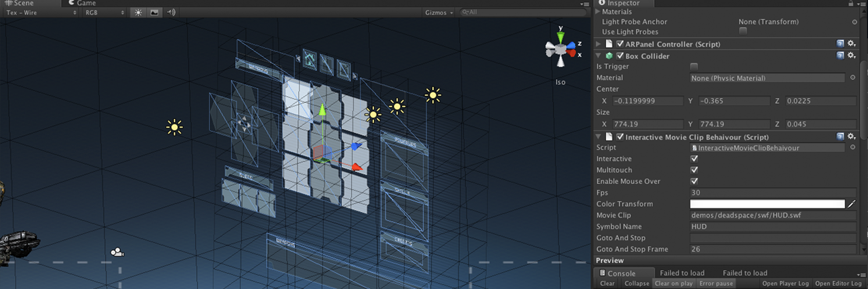The image size is (868, 289).
Task: Toggle the Inspector lock icon
Action: pyautogui.click(x=851, y=3)
